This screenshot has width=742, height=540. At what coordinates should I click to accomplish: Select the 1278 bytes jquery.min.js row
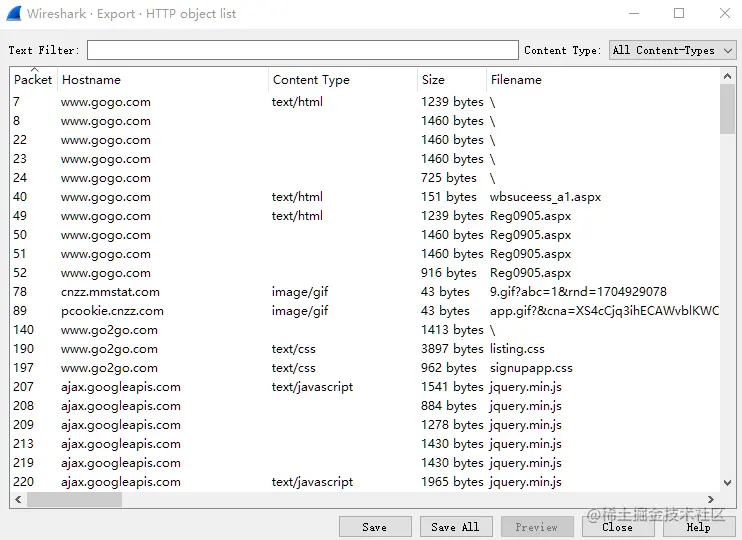click(364, 425)
